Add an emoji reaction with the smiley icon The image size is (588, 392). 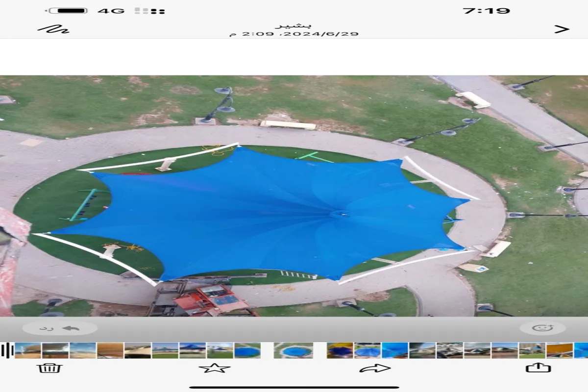[x=542, y=328]
